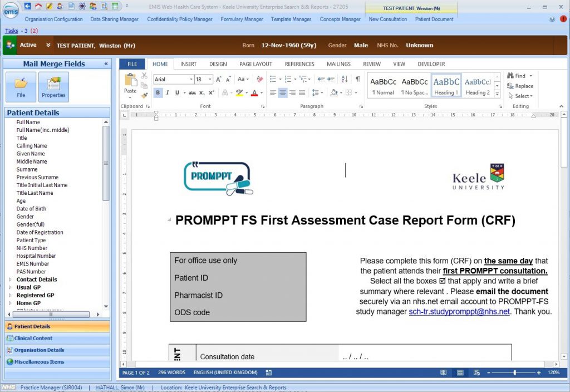Toggle Italic formatting
This screenshot has height=392, width=570.
pyautogui.click(x=167, y=93)
